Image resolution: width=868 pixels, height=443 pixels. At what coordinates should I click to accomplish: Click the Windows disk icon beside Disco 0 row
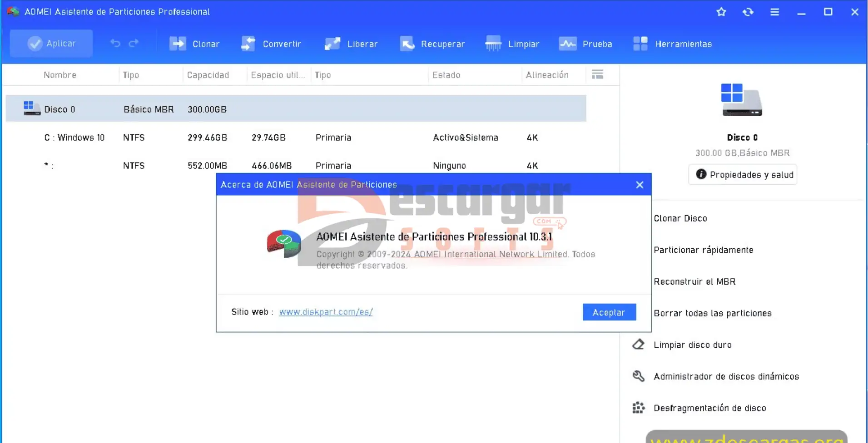pyautogui.click(x=31, y=108)
